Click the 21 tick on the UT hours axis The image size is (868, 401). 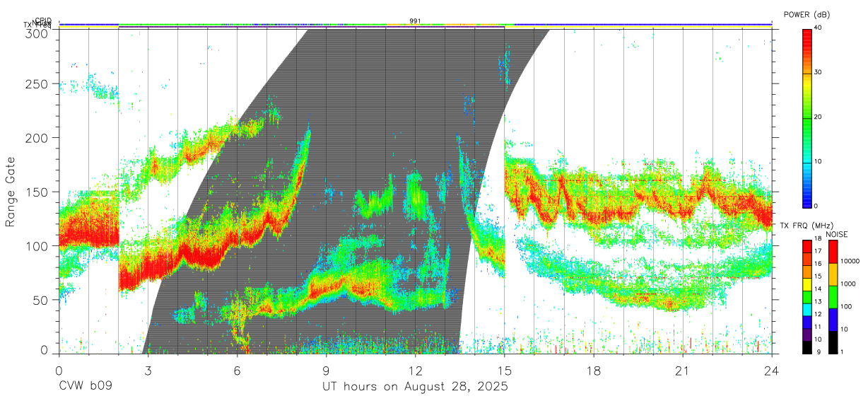682,371
